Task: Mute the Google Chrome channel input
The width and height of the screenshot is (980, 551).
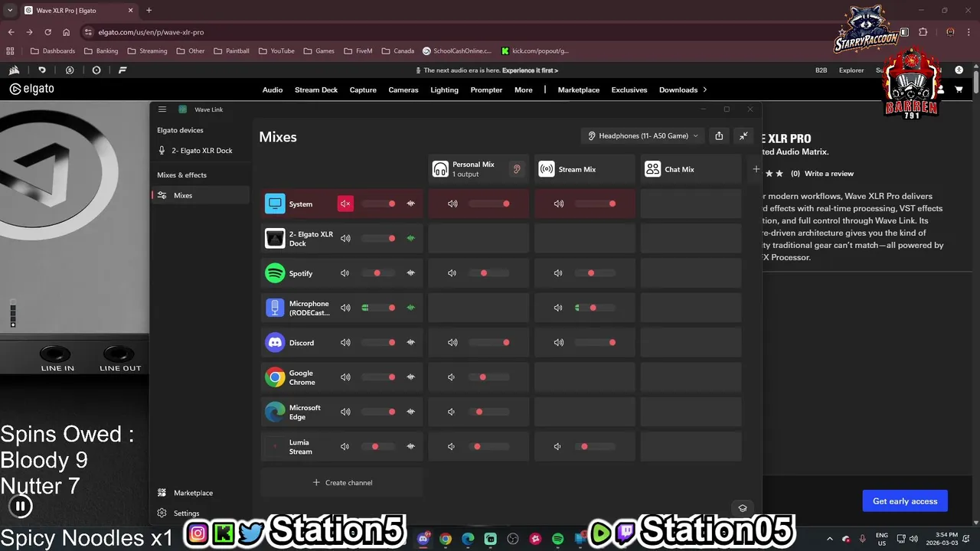Action: pyautogui.click(x=345, y=377)
